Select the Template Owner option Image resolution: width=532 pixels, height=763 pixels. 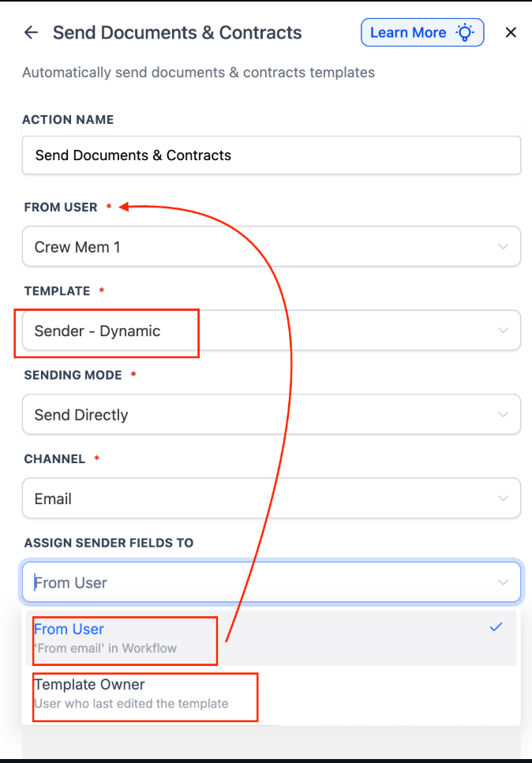click(x=90, y=684)
